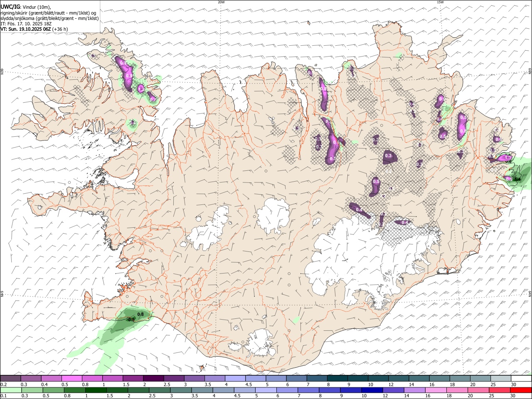Click the 0.1 label on rain scale
532x399 pixels.
(x=3, y=396)
